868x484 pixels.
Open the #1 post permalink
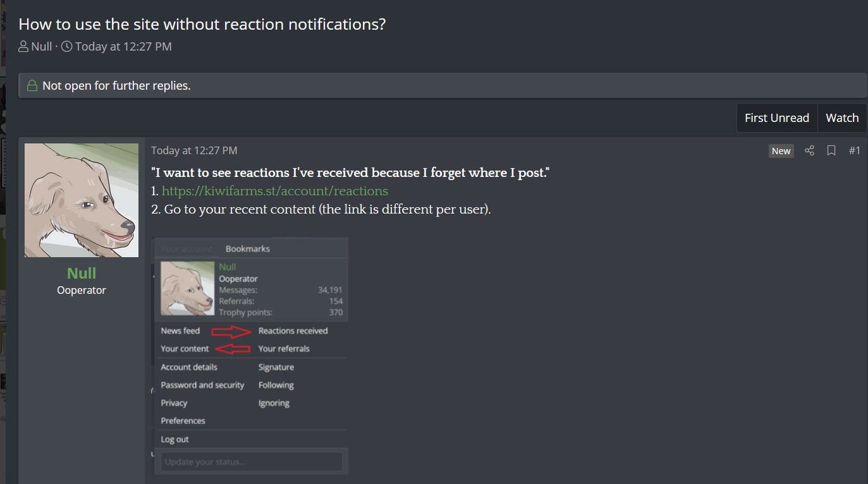point(854,150)
